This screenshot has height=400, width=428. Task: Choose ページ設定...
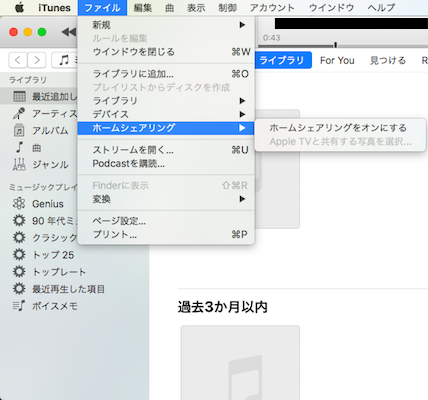coord(166,221)
